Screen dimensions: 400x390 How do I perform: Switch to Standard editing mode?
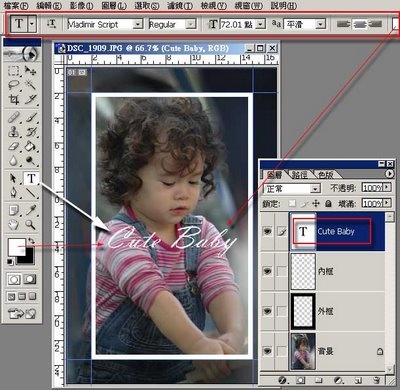(x=14, y=279)
